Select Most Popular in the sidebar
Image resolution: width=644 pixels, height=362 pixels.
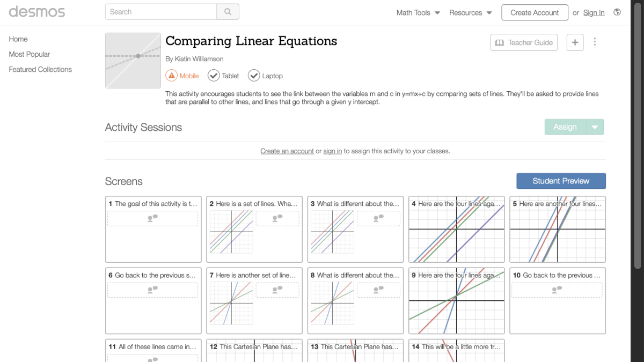tap(30, 54)
